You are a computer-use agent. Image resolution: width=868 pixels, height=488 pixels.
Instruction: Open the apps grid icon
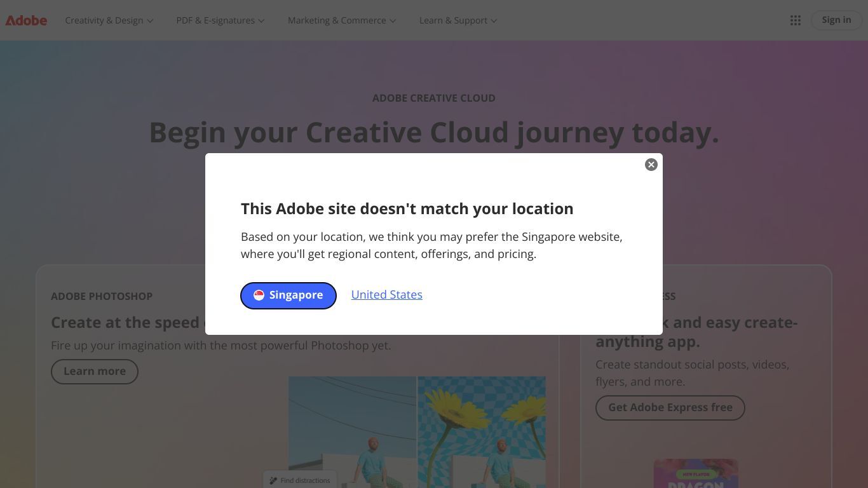coord(795,20)
